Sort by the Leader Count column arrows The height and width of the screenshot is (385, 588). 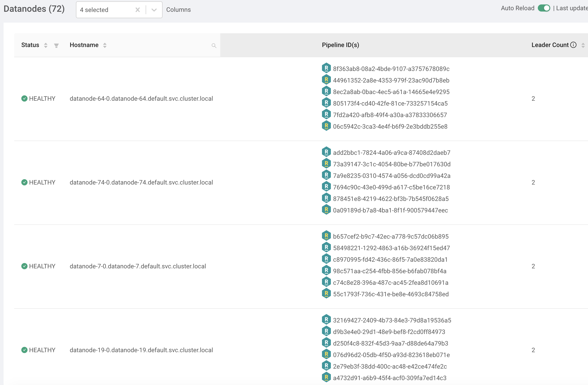click(583, 45)
